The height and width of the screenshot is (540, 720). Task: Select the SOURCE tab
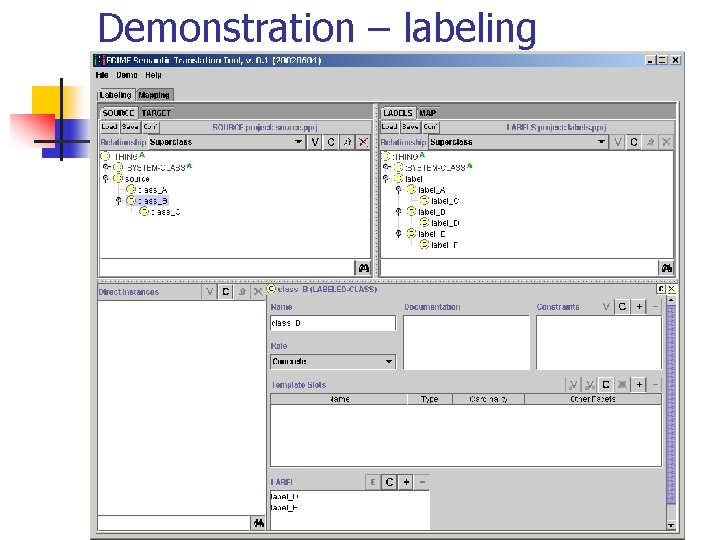(118, 113)
